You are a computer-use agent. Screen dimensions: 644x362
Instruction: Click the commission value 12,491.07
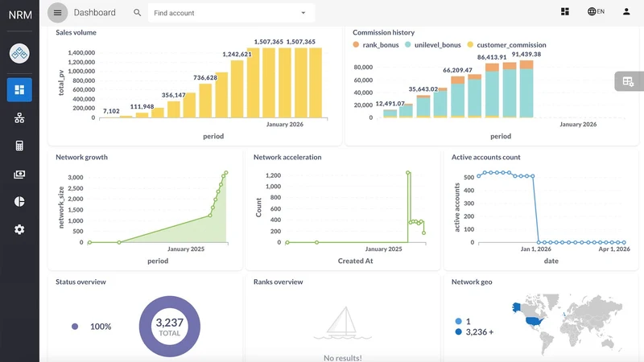point(390,104)
